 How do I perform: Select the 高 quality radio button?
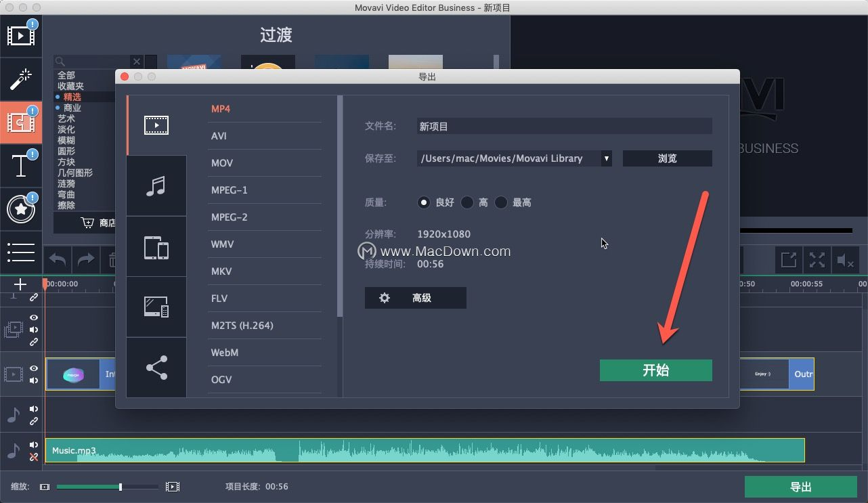click(x=467, y=202)
